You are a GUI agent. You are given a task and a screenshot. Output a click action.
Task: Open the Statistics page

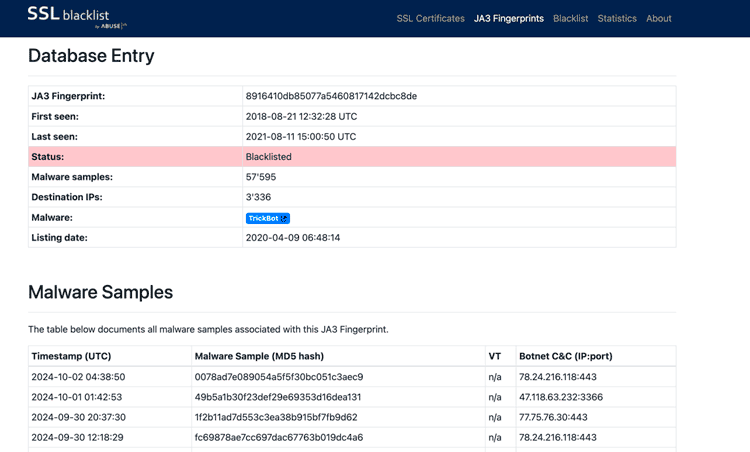coord(617,18)
